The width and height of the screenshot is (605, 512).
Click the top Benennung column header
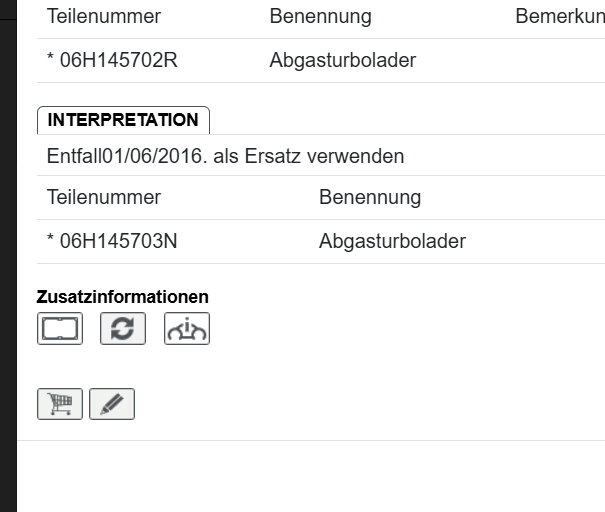click(x=320, y=17)
